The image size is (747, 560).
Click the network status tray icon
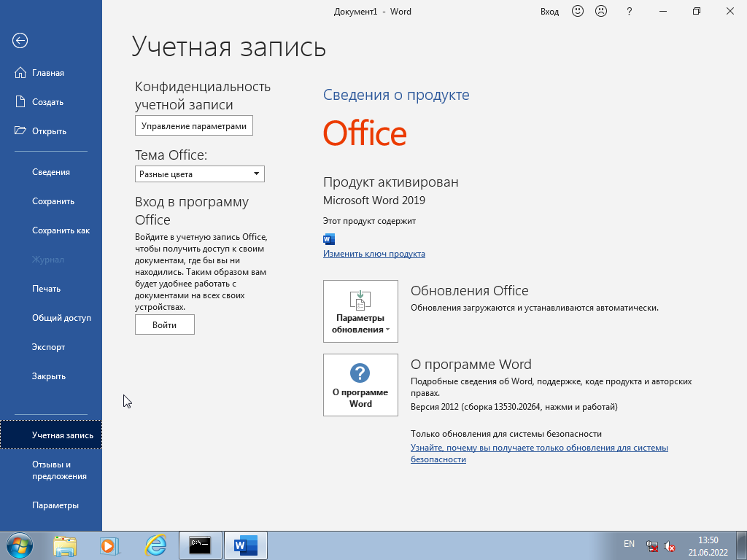point(652,546)
